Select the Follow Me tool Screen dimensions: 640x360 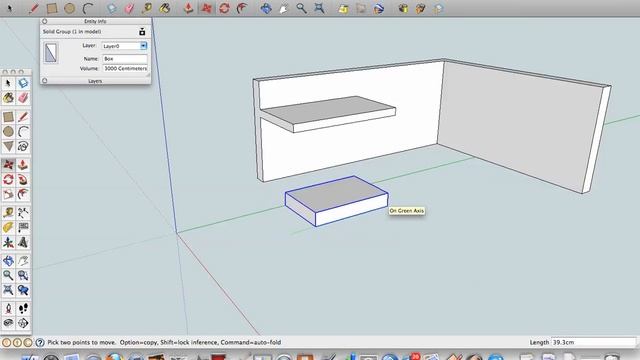click(23, 180)
